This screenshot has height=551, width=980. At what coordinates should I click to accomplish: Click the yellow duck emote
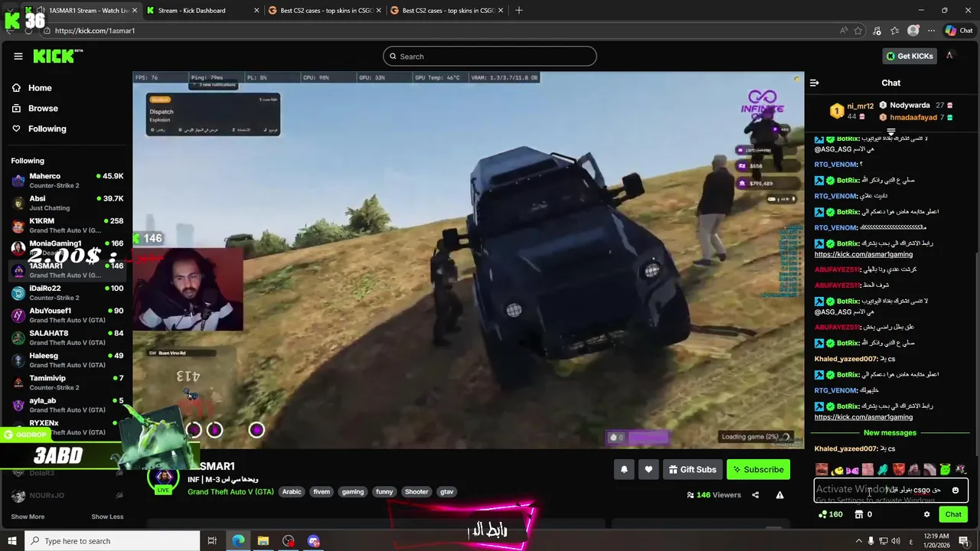pos(838,469)
